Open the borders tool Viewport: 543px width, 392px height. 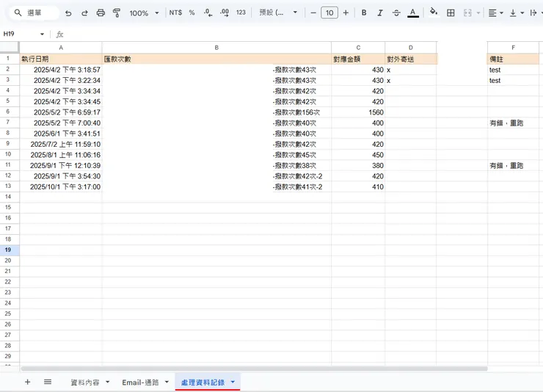click(451, 12)
